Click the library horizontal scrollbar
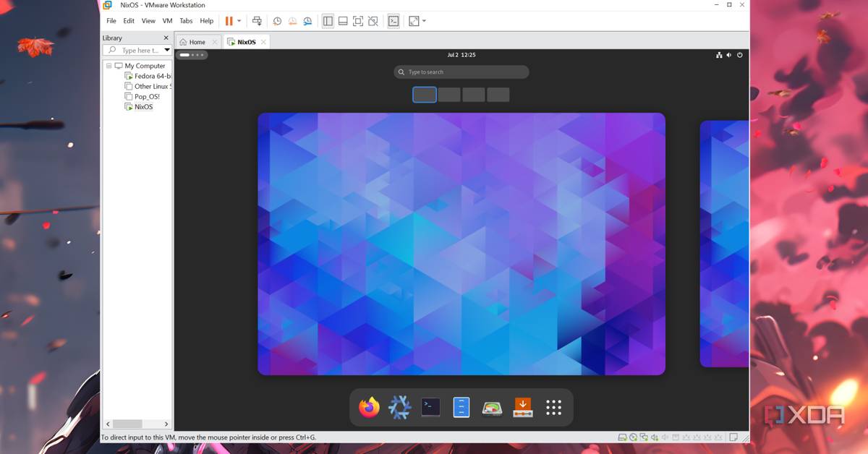This screenshot has width=868, height=454. coord(128,424)
